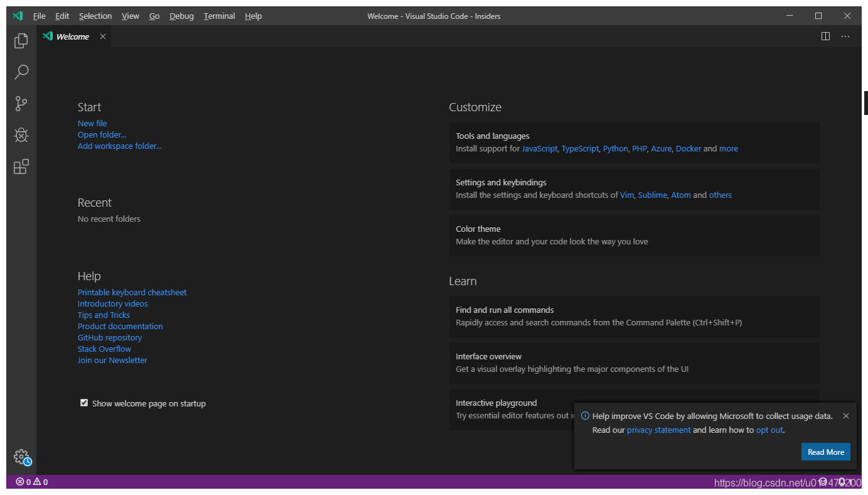Click the opt out link
868x495 pixels.
[769, 430]
